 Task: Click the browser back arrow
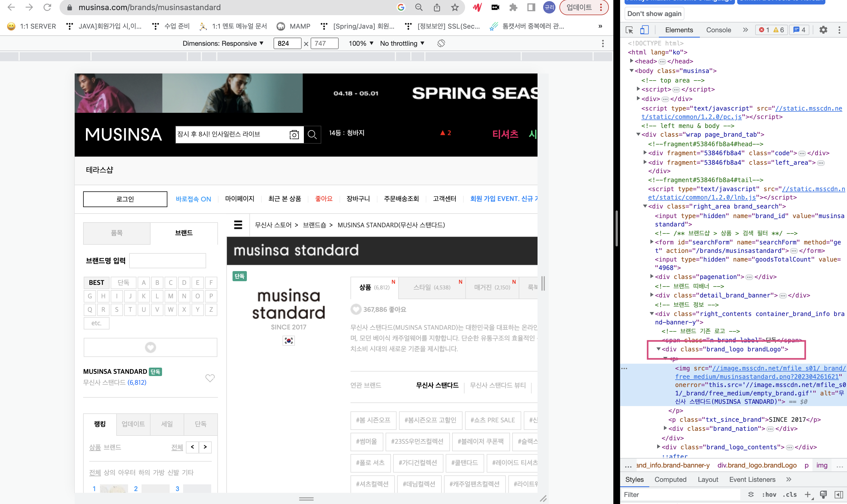click(x=11, y=7)
